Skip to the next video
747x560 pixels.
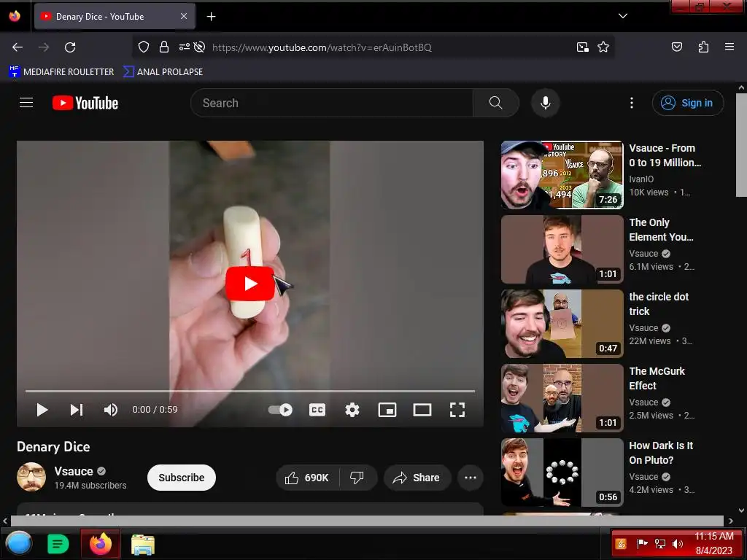[77, 410]
